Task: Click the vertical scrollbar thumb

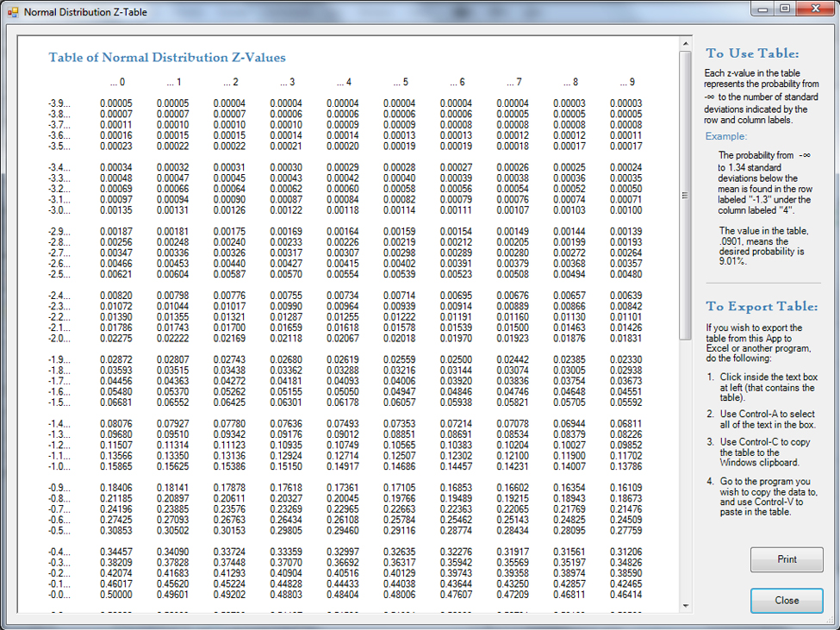Action: coord(685,195)
